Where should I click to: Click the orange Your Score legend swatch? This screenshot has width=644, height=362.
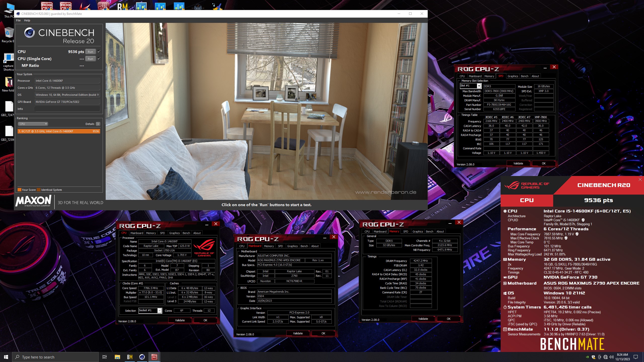[x=19, y=190]
